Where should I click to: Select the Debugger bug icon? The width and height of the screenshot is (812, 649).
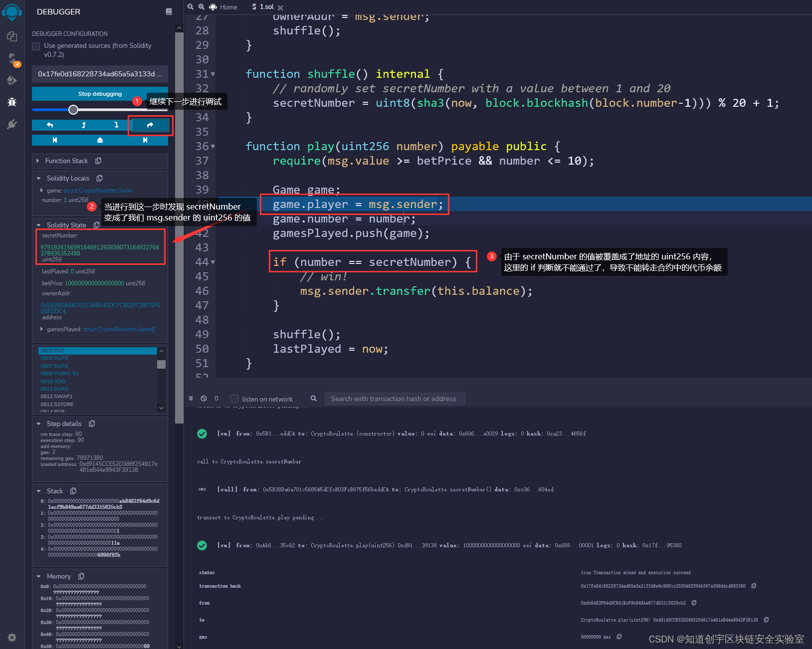coord(12,102)
